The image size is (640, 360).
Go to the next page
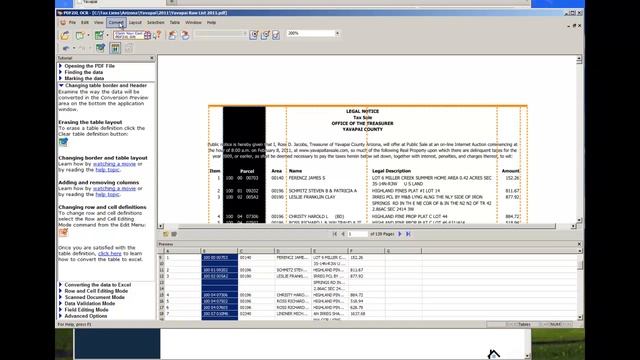400,234
